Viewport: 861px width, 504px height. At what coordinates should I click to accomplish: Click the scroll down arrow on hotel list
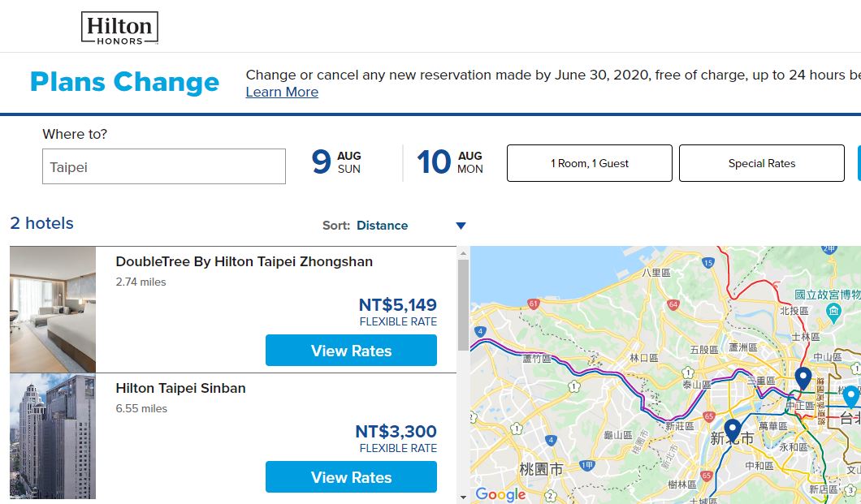pyautogui.click(x=463, y=498)
